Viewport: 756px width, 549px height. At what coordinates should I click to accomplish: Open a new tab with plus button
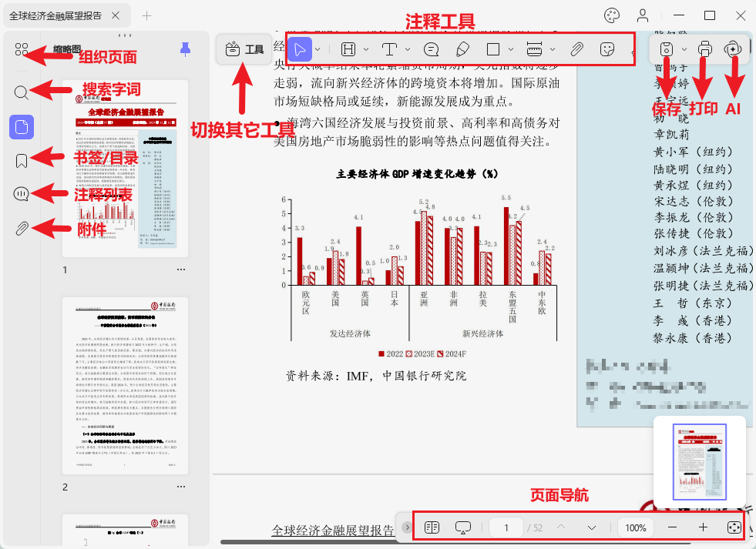pyautogui.click(x=146, y=16)
